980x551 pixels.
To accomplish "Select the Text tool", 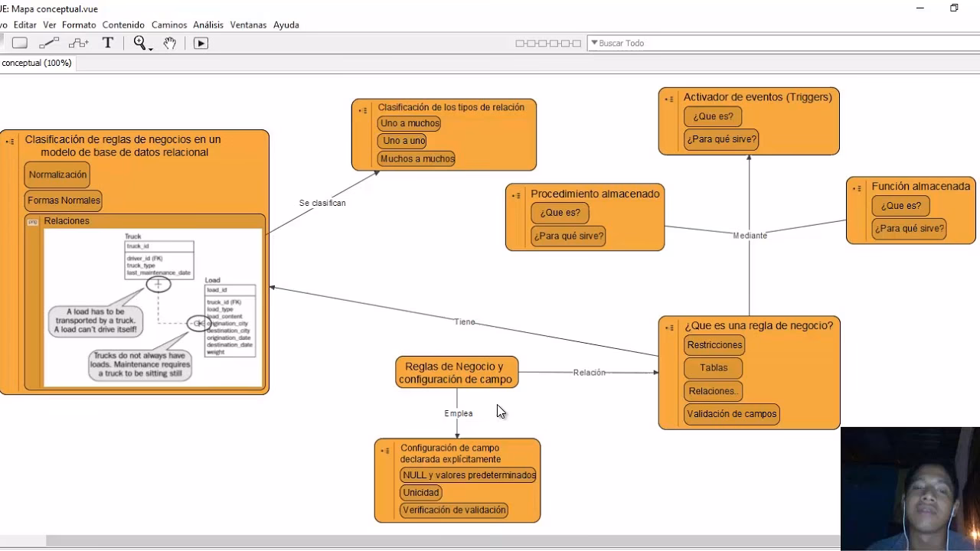I will (108, 43).
